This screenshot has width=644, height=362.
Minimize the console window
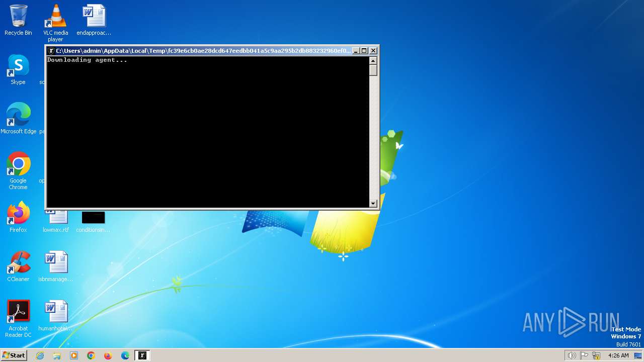[x=356, y=51]
